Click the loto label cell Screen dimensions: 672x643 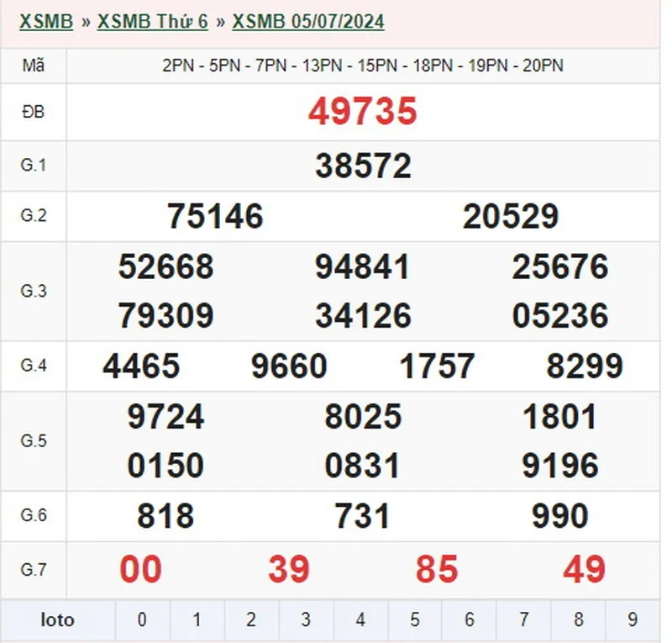tap(58, 620)
